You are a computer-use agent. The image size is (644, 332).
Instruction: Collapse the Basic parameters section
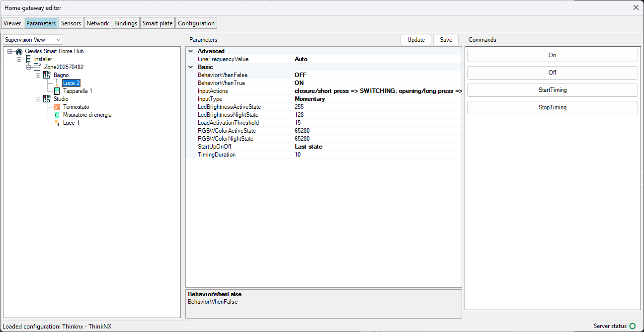191,67
